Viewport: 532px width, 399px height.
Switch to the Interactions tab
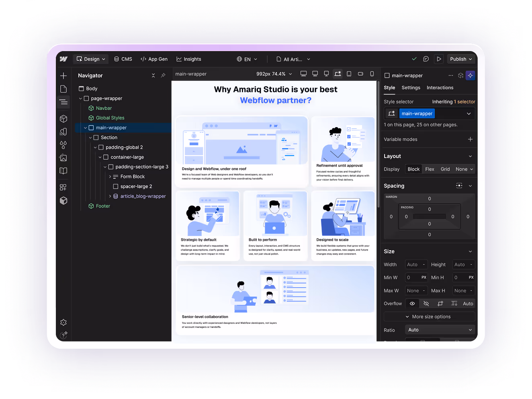(x=440, y=88)
